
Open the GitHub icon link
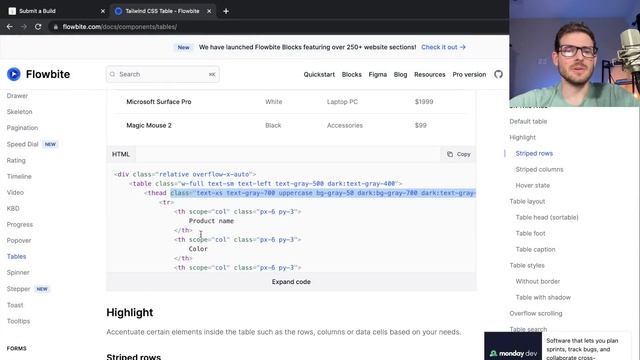pos(498,74)
